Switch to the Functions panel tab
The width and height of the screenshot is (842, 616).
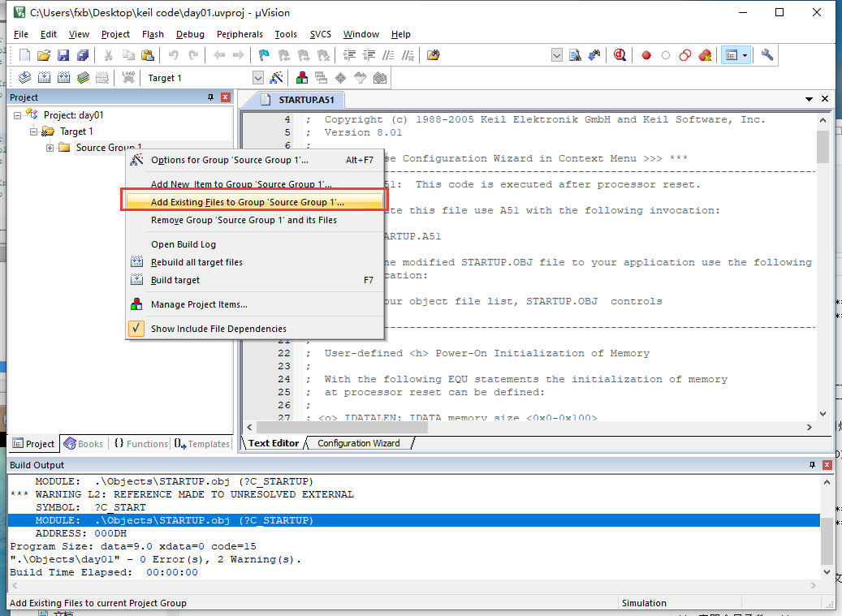(140, 444)
